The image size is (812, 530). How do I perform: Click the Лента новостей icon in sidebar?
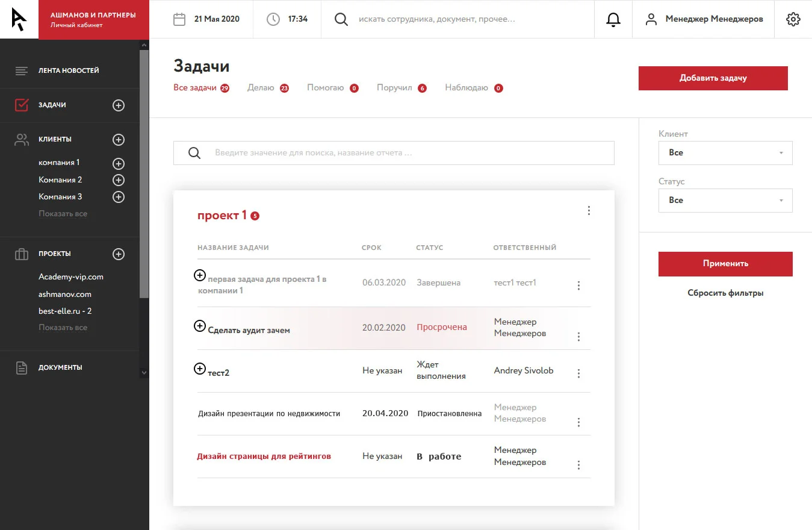[21, 70]
